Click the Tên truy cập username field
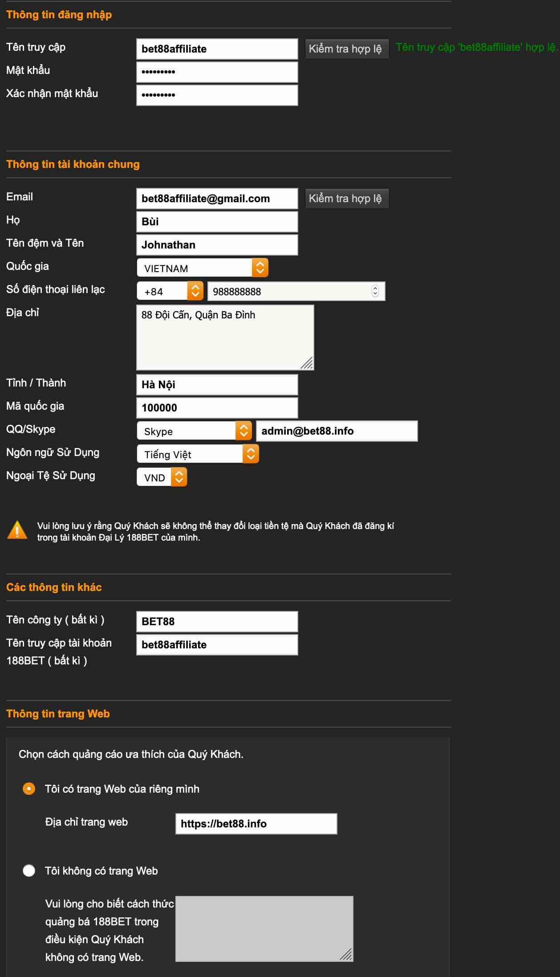560x977 pixels. (x=217, y=49)
